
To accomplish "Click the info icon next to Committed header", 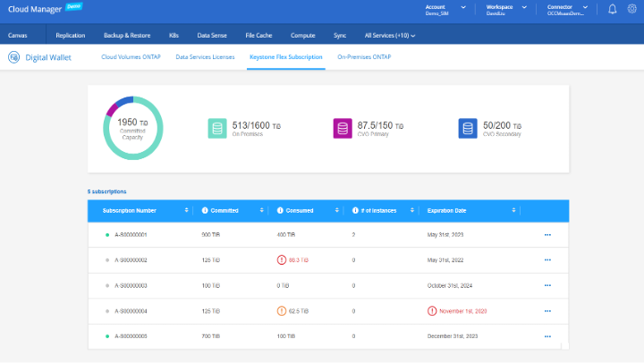I will point(205,210).
